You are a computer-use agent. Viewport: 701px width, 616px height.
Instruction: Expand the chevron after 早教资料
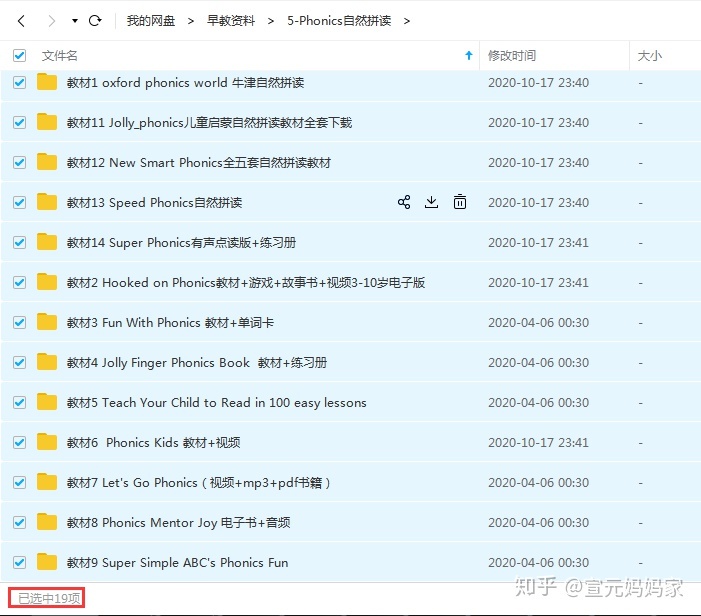(x=270, y=21)
